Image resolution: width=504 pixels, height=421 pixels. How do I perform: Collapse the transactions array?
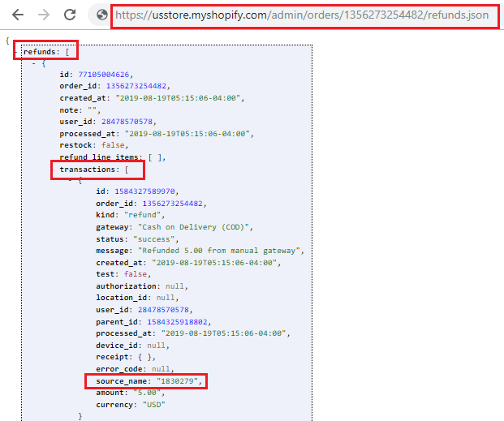[x=53, y=170]
